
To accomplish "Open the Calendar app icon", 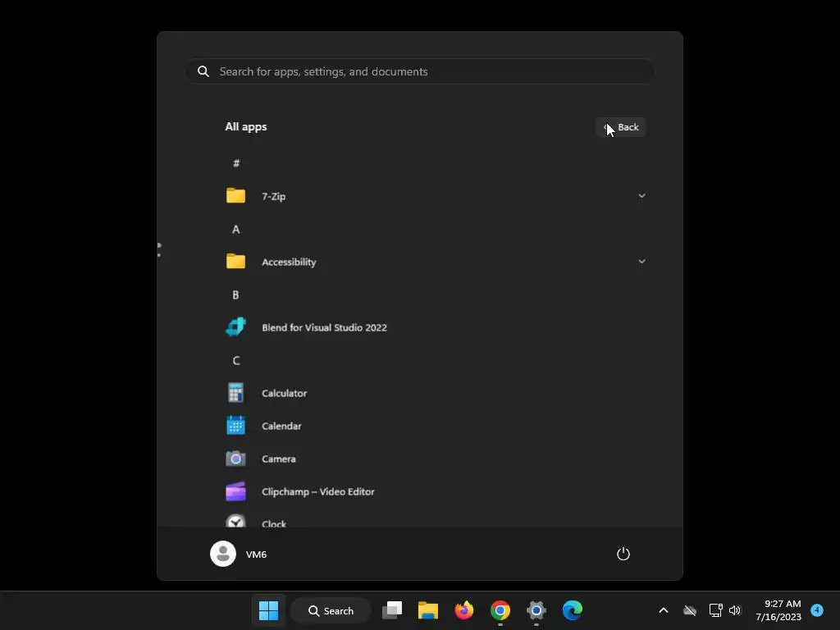I will click(x=235, y=426).
